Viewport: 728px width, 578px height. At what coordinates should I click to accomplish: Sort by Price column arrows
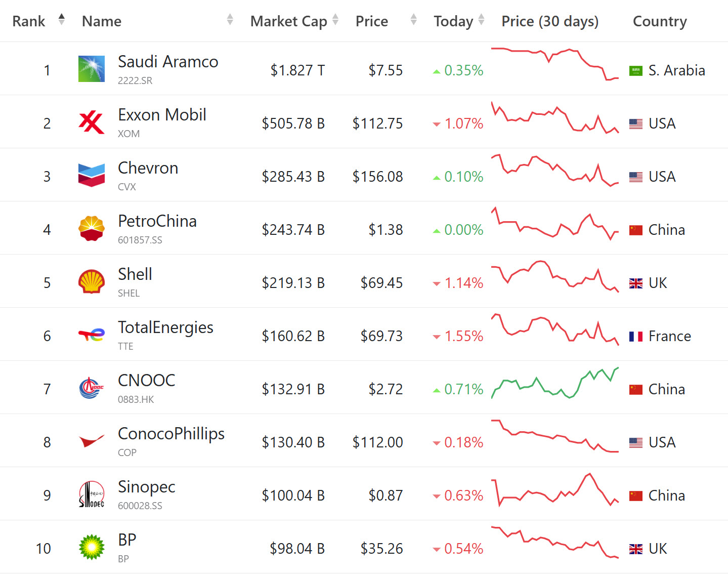[414, 20]
